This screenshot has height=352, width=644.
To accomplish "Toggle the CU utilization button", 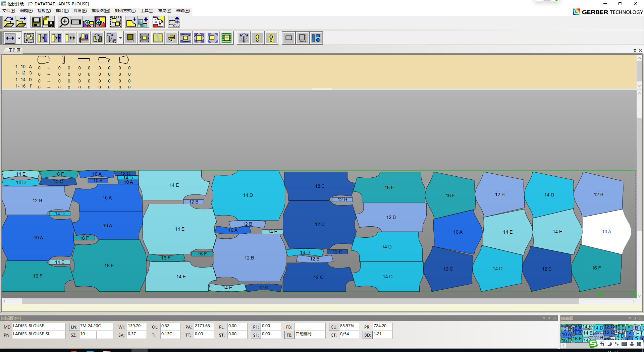I will (334, 327).
